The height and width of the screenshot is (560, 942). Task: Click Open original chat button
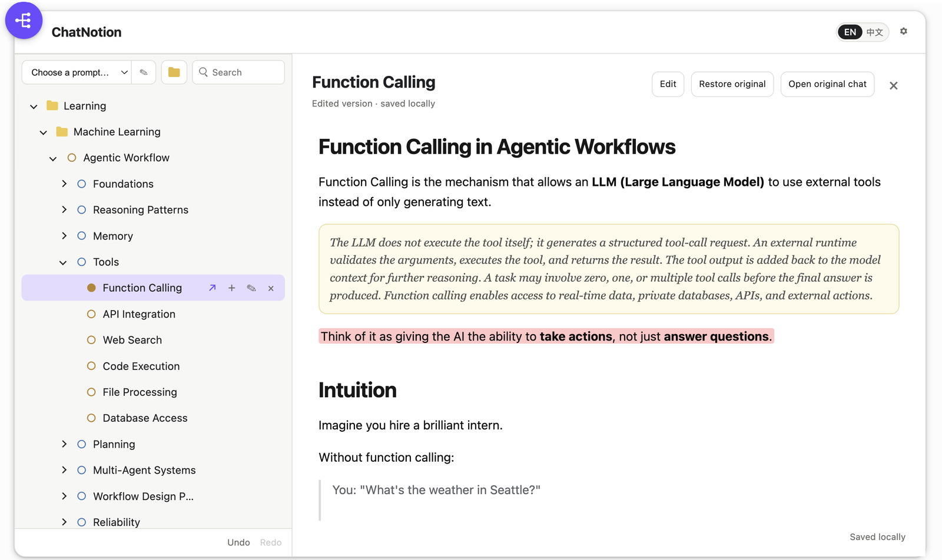click(827, 84)
